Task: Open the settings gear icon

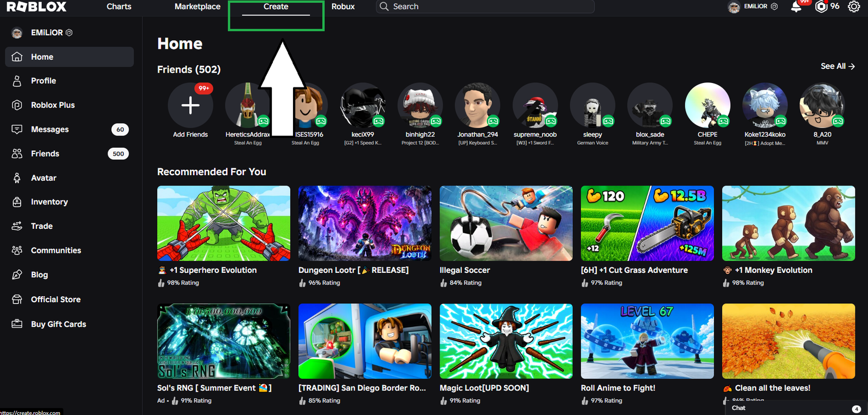Action: (854, 7)
